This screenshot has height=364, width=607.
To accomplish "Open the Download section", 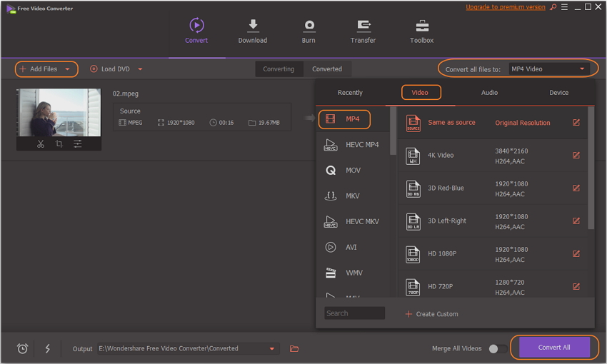I will [252, 31].
